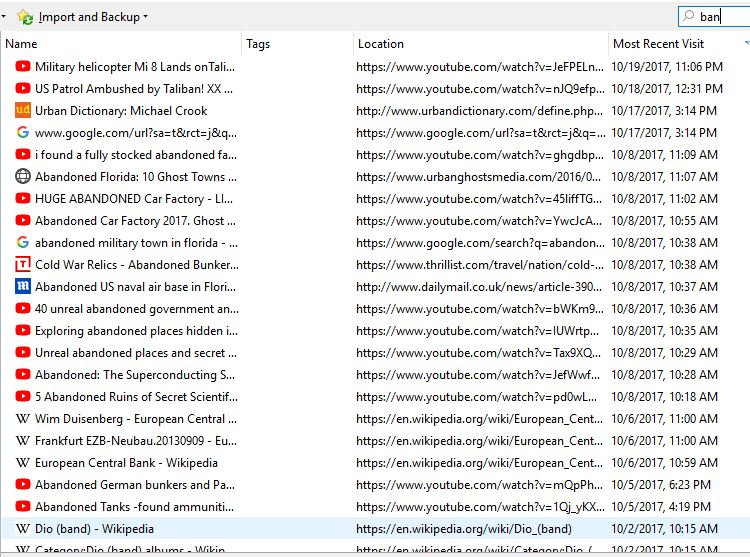Screen dimensions: 750x557
Task: Click the dailymail.co.uk/news/article location cell
Action: [x=479, y=287]
